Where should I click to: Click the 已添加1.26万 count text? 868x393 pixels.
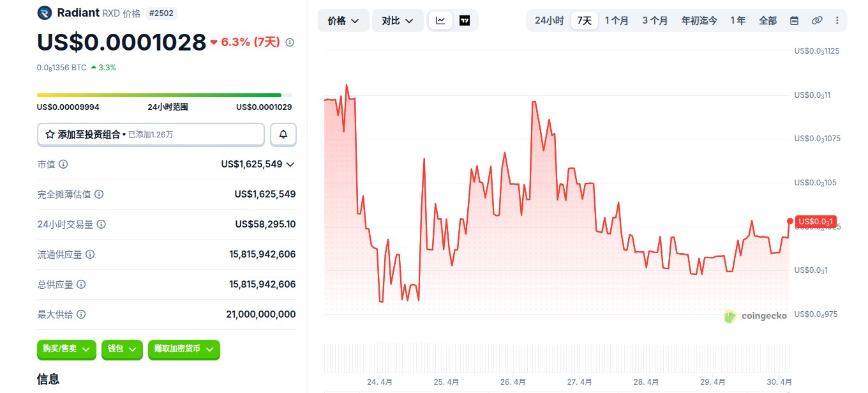(x=151, y=135)
